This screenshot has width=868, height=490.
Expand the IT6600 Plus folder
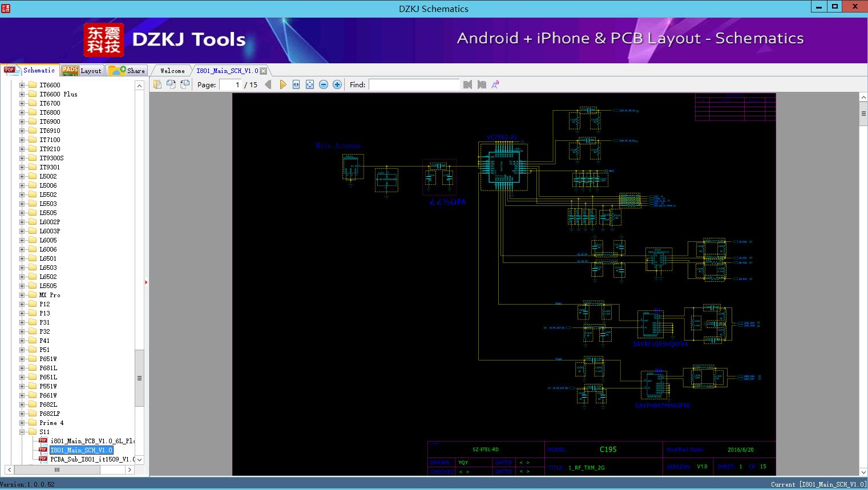22,94
